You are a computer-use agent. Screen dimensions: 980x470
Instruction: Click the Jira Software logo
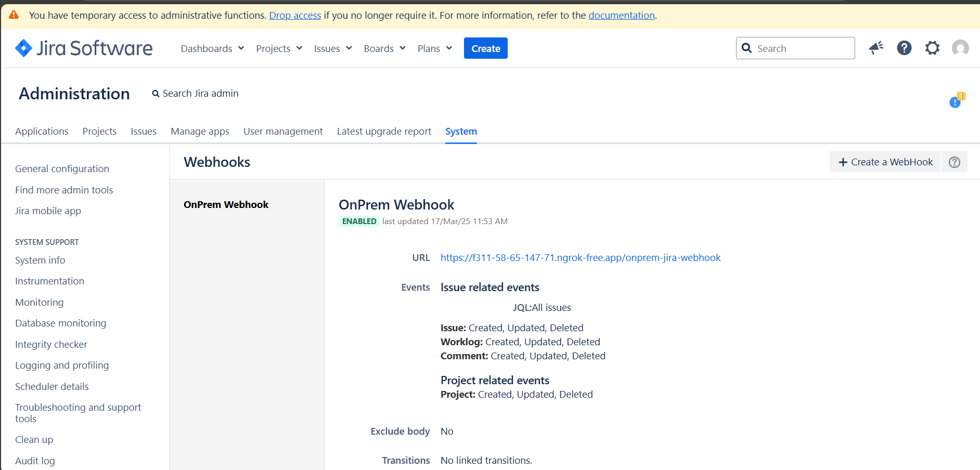click(83, 48)
